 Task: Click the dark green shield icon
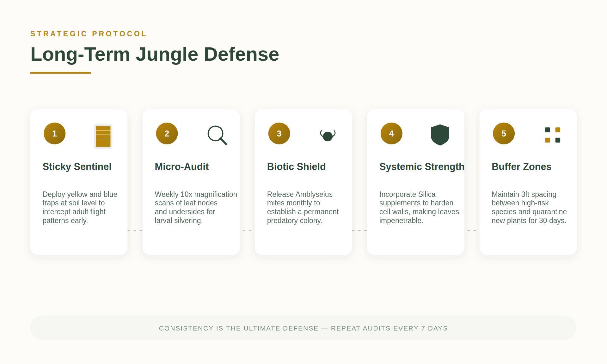440,135
